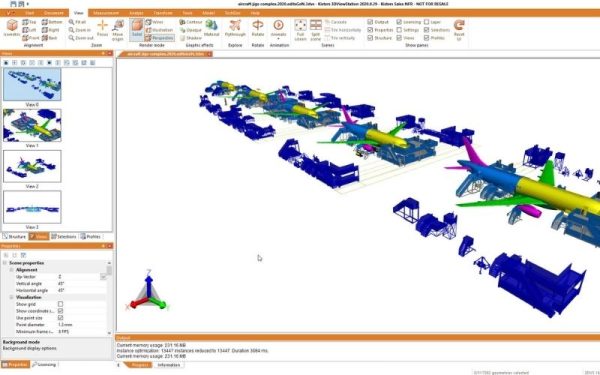The width and height of the screenshot is (600, 375).
Task: Toggle Structure pane checkbox in ribbon
Action: tap(370, 38)
